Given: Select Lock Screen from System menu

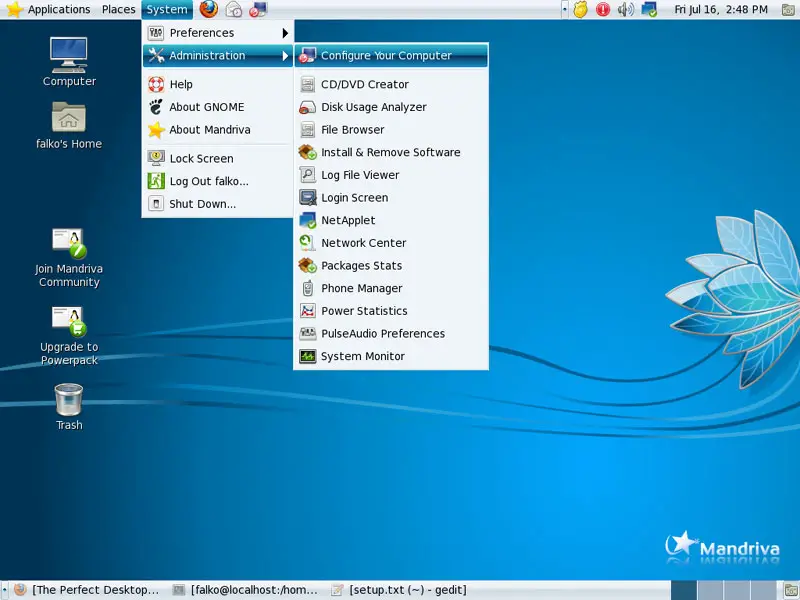Looking at the screenshot, I should 201,159.
